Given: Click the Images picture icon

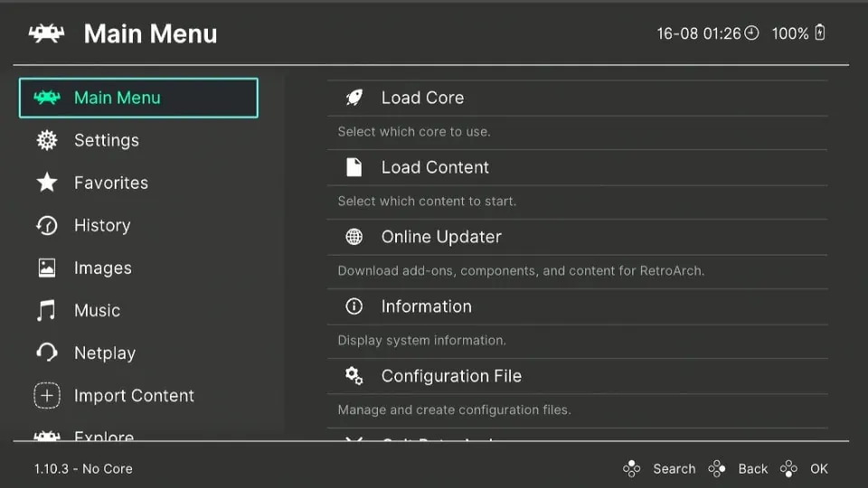Looking at the screenshot, I should 46,267.
